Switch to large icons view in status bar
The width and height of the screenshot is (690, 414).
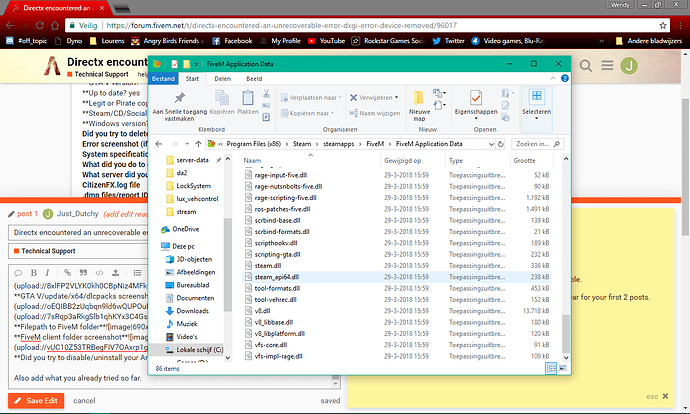click(563, 368)
